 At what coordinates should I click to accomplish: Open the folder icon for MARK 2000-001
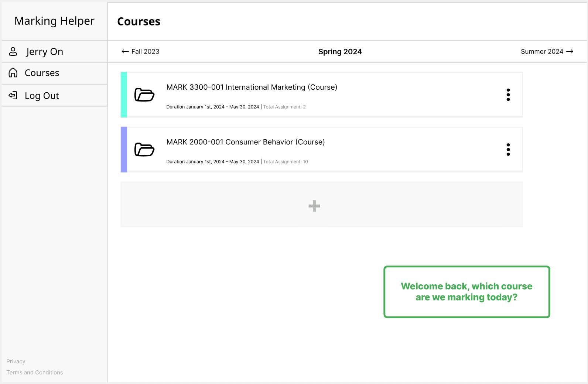pos(144,150)
